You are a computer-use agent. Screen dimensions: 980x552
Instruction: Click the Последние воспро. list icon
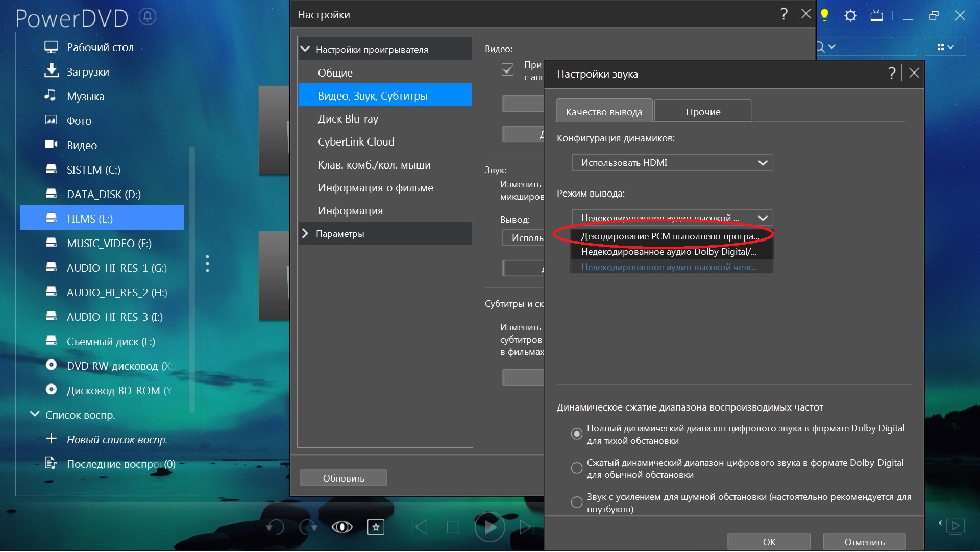51,463
